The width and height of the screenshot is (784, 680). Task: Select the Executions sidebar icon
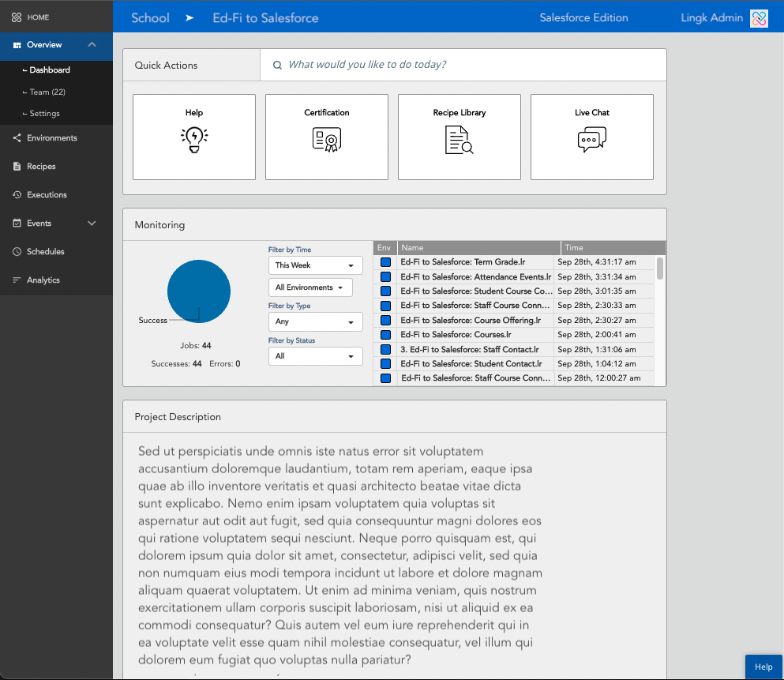tap(17, 194)
